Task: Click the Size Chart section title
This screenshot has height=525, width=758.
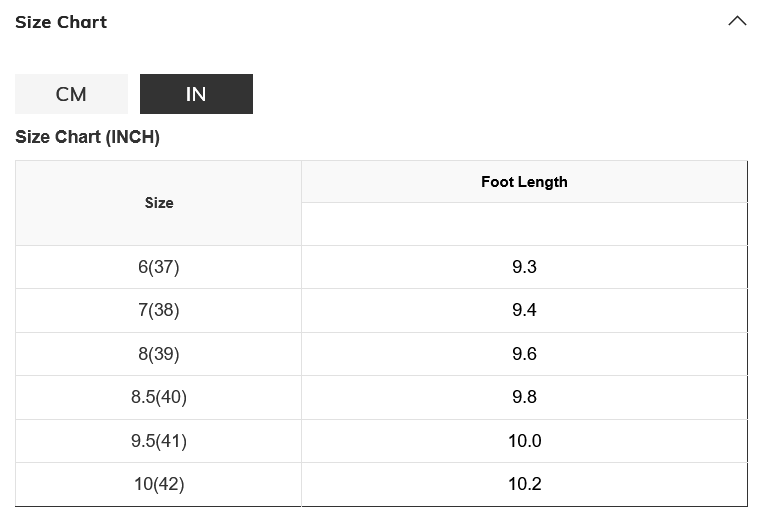Action: pos(61,22)
